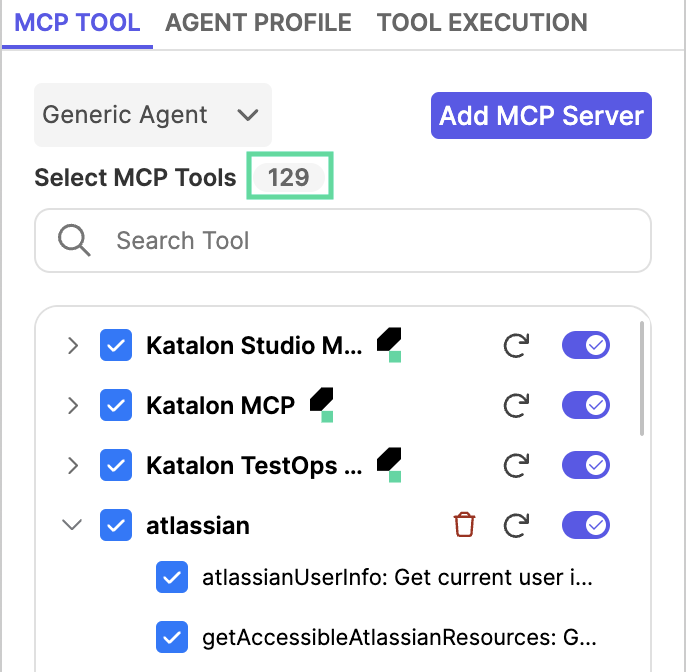Screen dimensions: 686x672
Task: Disable the Katalon TestOps server toggle
Action: (x=586, y=465)
